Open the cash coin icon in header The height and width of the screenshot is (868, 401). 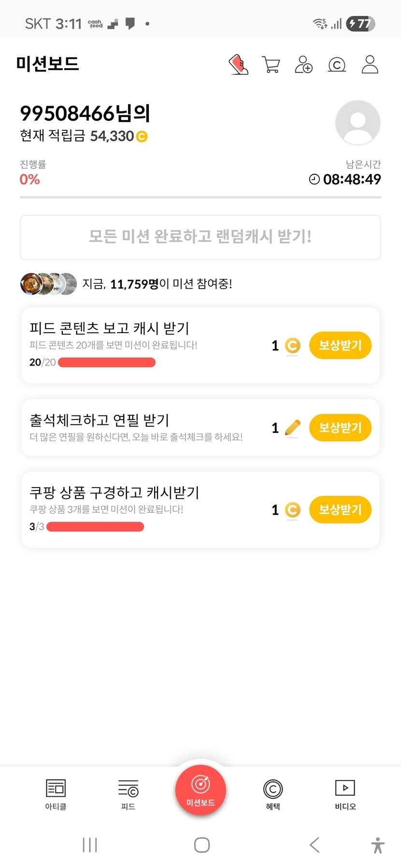(x=337, y=64)
